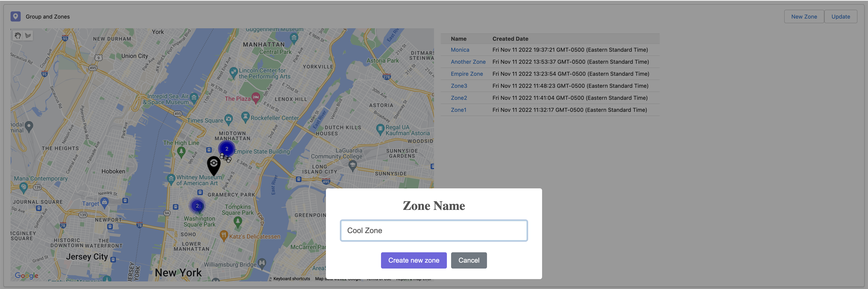Image resolution: width=868 pixels, height=289 pixels.
Task: Open the Another Zone link
Action: 468,62
